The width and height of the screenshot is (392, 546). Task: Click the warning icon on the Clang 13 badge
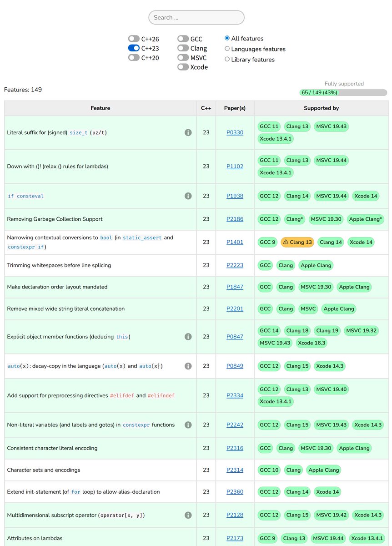(x=285, y=242)
